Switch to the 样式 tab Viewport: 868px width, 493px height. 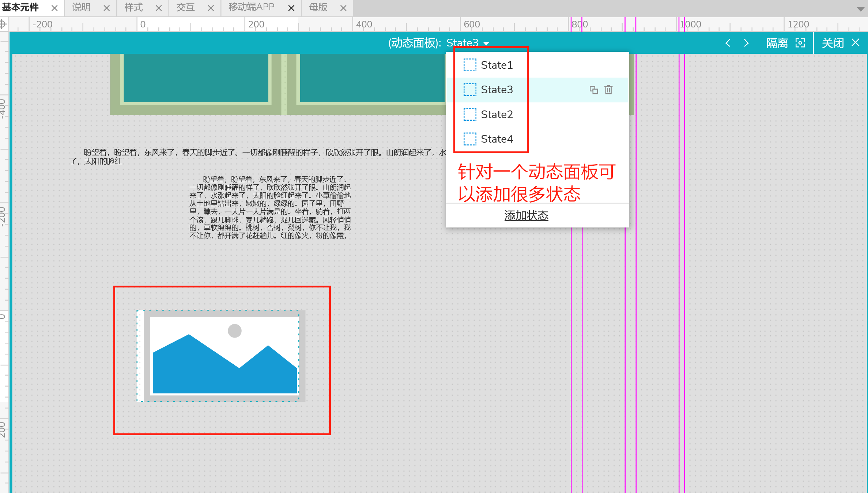click(133, 7)
